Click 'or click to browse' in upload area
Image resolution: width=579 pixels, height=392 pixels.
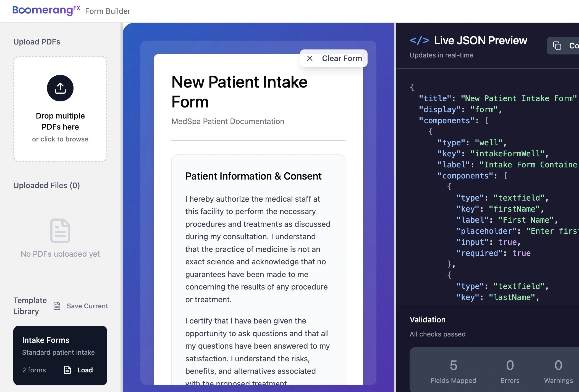[x=60, y=139]
